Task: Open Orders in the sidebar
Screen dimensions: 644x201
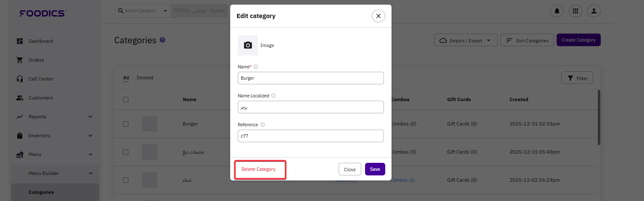Action: click(x=36, y=60)
